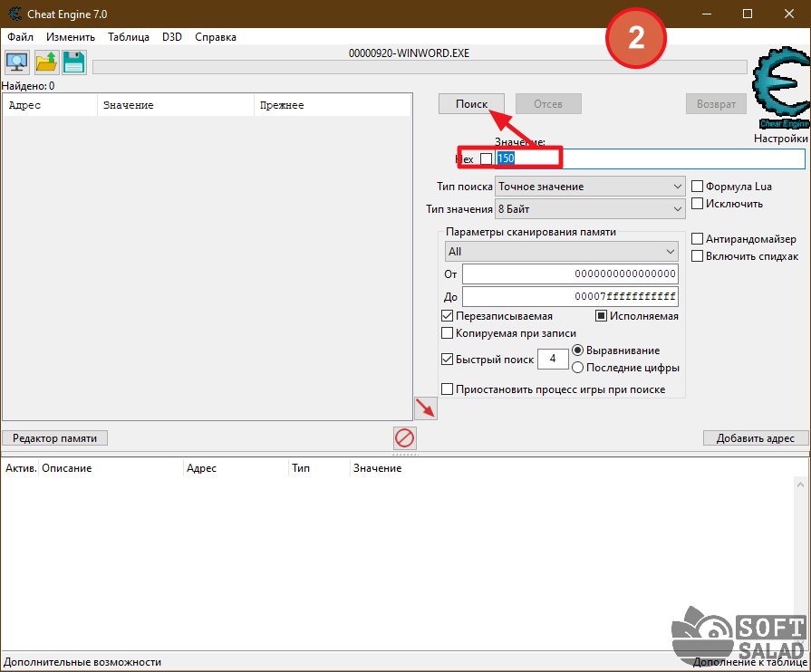Open the Файл menu
This screenshot has width=811, height=672.
[20, 37]
